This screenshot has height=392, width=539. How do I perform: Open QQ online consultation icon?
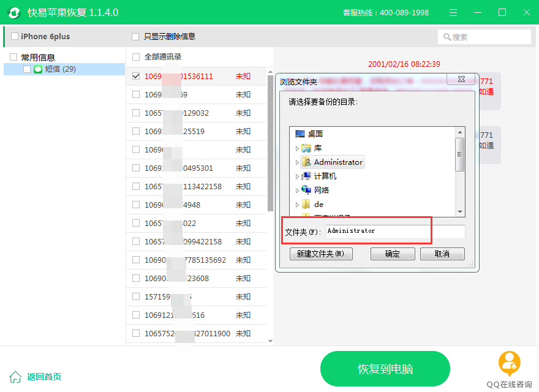click(509, 364)
